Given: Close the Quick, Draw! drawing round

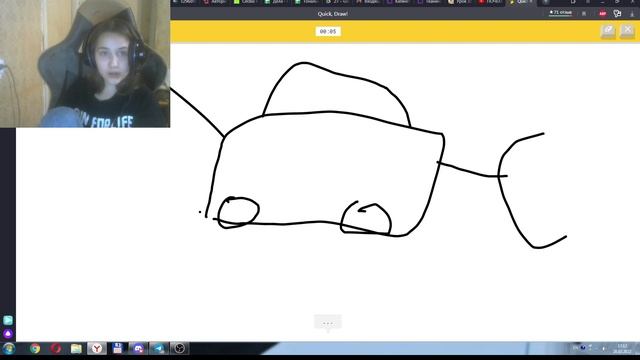Looking at the screenshot, I should point(627,31).
